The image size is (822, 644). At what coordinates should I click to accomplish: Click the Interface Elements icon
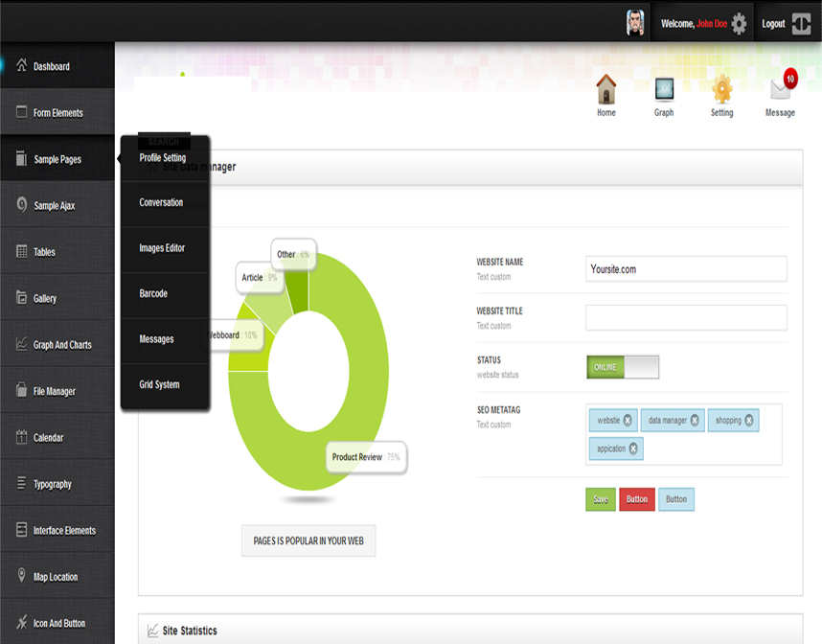21,529
